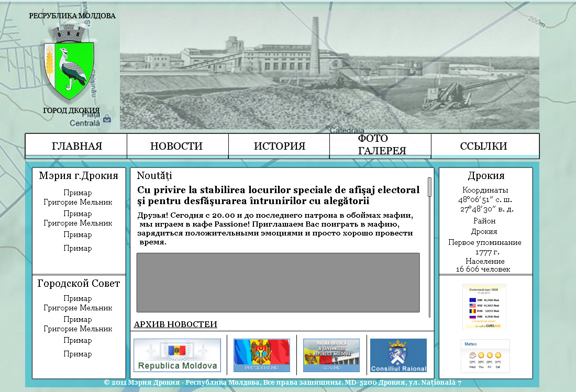Click the Первое упоминание label
This screenshot has width=576, height=392.
pos(485,243)
